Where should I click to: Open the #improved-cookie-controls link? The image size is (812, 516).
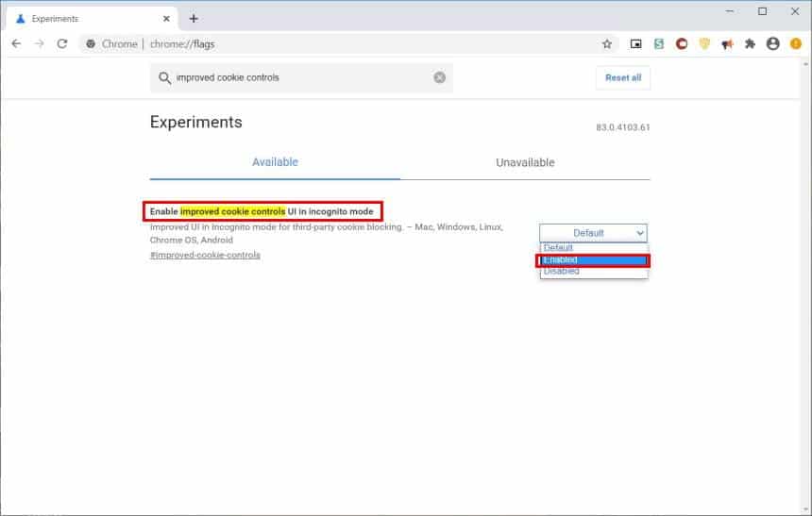click(205, 255)
